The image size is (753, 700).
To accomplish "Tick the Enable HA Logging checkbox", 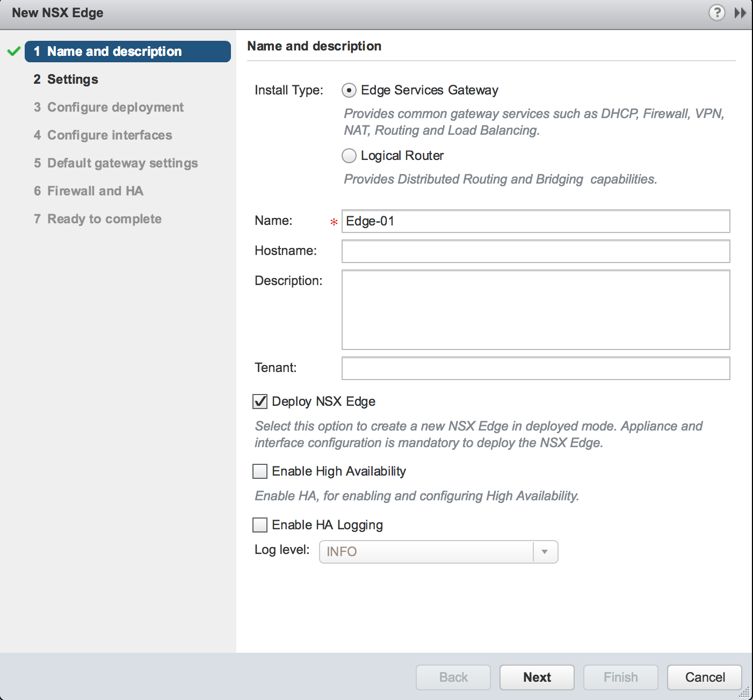I will tap(260, 525).
